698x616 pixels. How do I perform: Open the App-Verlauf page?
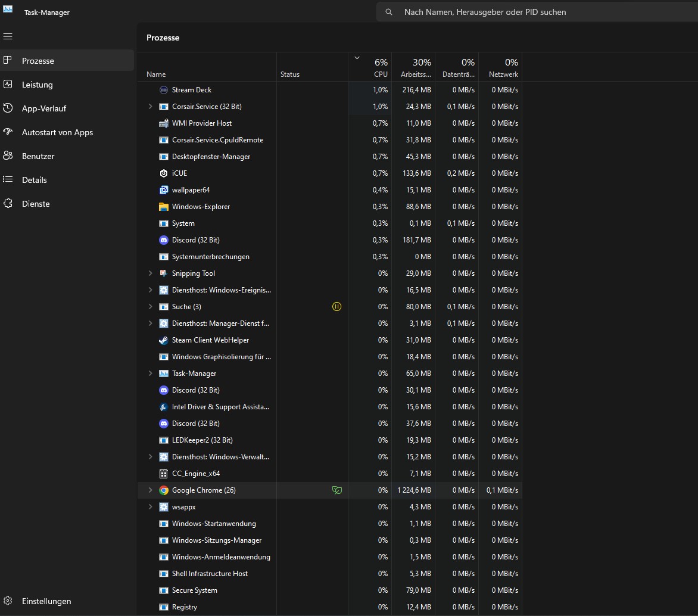67,108
